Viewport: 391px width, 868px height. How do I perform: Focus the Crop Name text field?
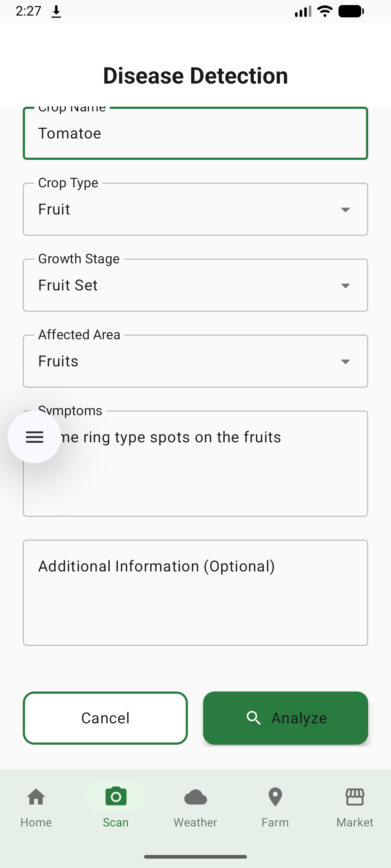point(195,133)
